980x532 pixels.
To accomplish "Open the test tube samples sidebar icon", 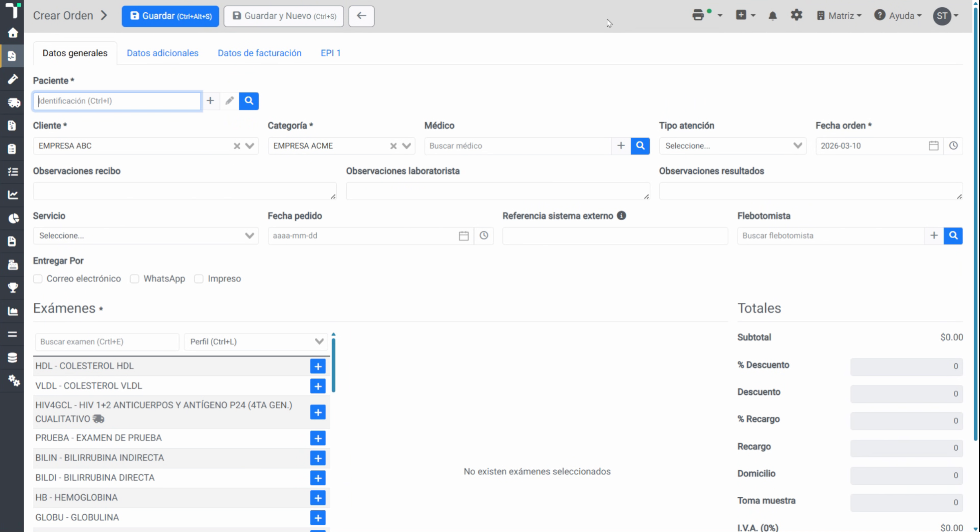I will [13, 79].
